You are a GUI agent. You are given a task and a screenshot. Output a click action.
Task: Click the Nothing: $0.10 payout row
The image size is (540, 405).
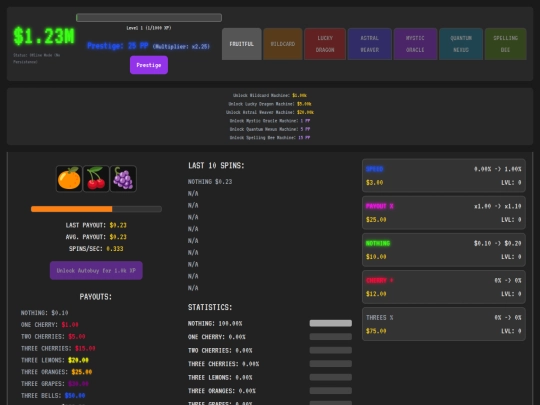coord(44,313)
